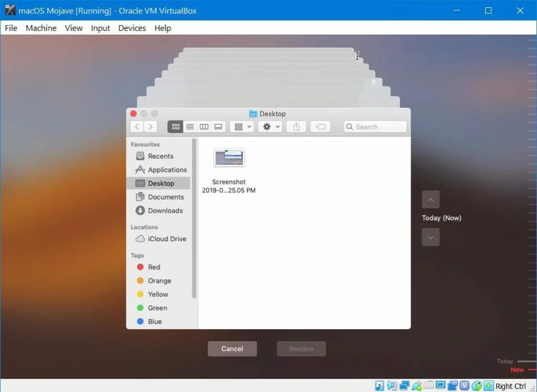This screenshot has height=392, width=537.
Task: Switch Finder to icon view
Action: pos(175,127)
